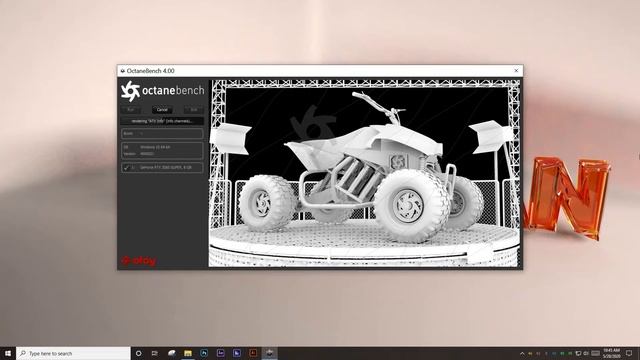The width and height of the screenshot is (640, 360).
Task: Close the OctaneBench 4.00 window
Action: click(x=516, y=71)
